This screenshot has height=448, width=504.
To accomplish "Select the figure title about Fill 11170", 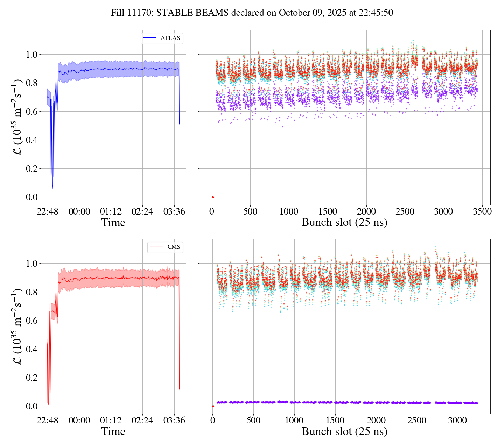I will click(x=252, y=13).
